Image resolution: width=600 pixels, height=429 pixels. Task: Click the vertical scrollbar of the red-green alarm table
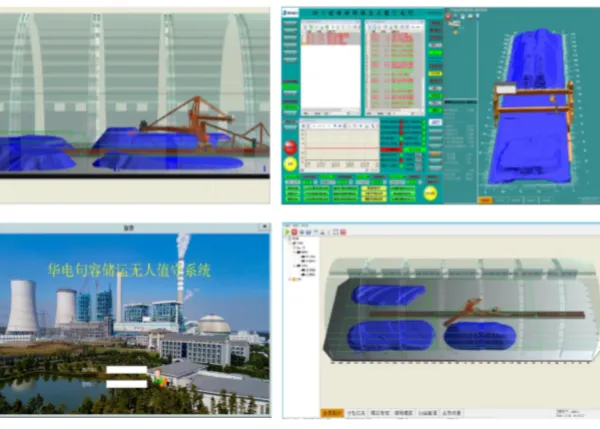[x=422, y=71]
